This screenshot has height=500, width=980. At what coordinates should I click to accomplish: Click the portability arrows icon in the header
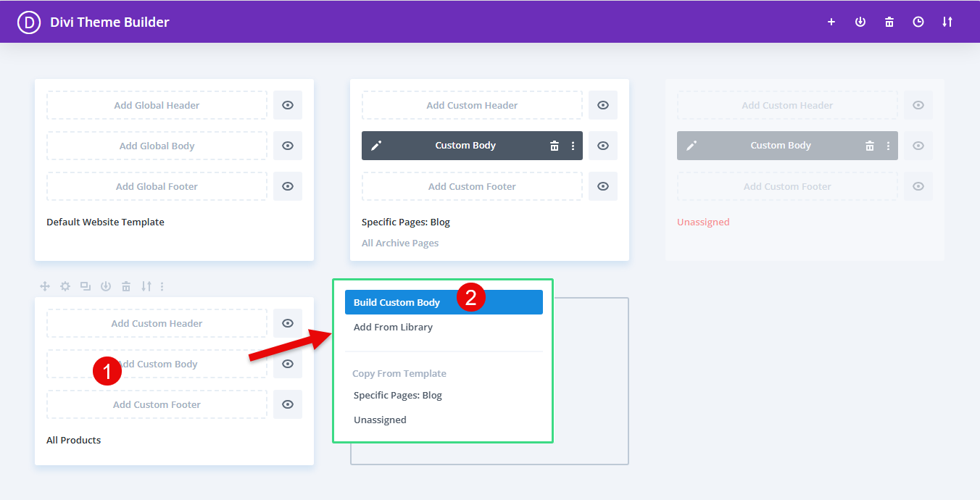947,22
